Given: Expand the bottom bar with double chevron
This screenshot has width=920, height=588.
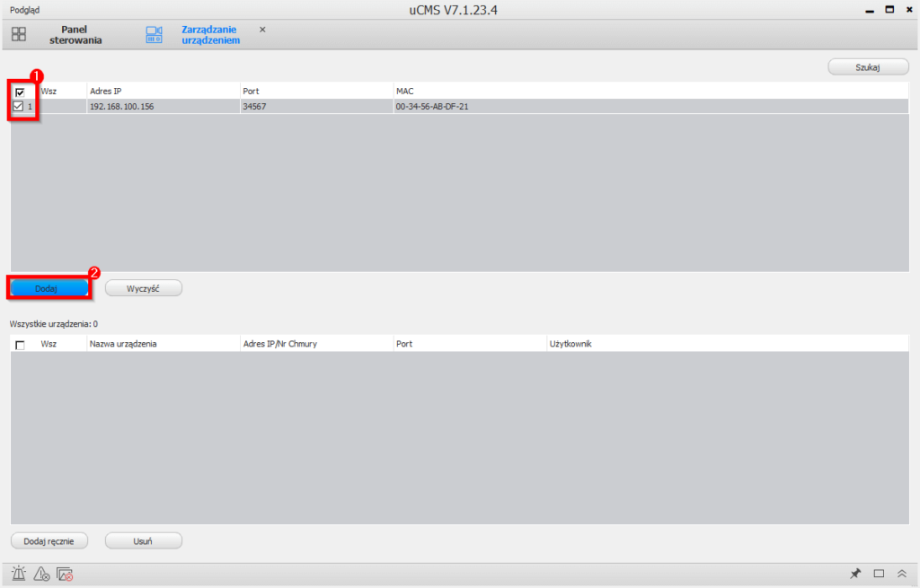Looking at the screenshot, I should pos(902,574).
